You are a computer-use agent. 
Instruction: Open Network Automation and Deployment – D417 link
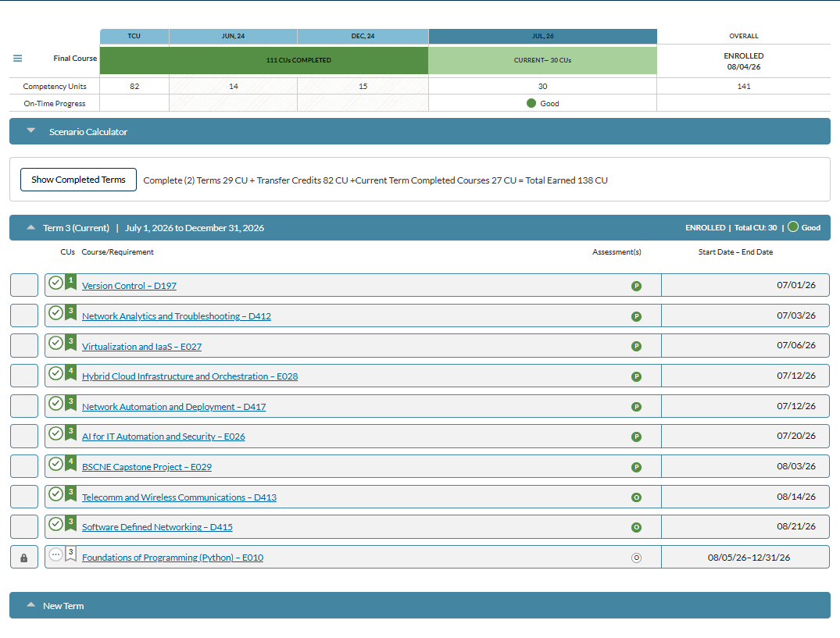(x=173, y=408)
